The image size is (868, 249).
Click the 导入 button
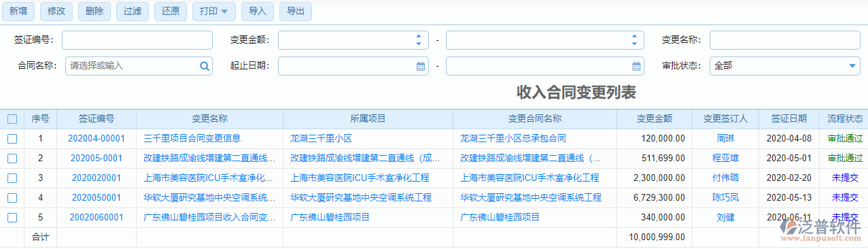tap(258, 12)
